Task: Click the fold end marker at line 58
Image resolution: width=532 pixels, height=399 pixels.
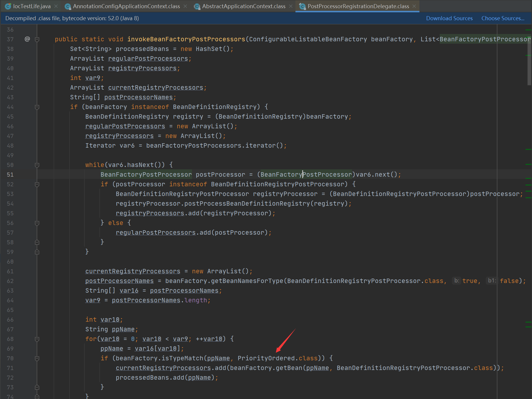Action: [x=37, y=242]
